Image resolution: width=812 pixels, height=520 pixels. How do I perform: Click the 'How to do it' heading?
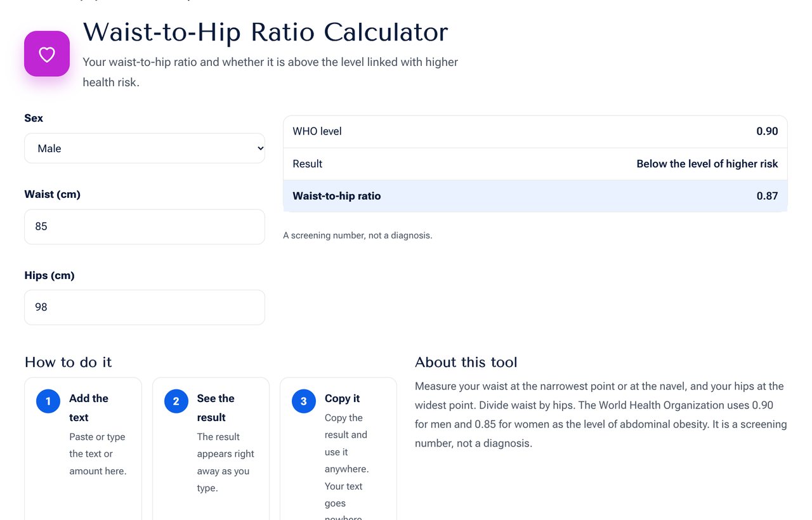tap(68, 362)
